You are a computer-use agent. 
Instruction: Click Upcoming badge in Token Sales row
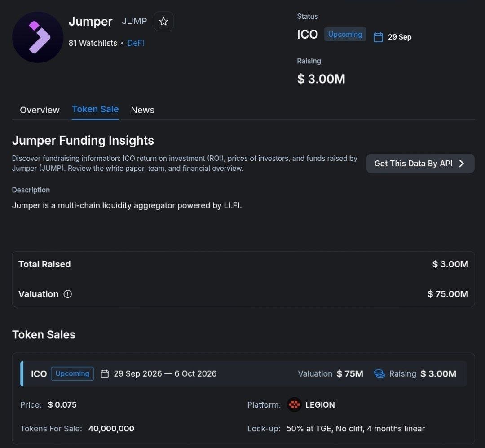pos(72,374)
